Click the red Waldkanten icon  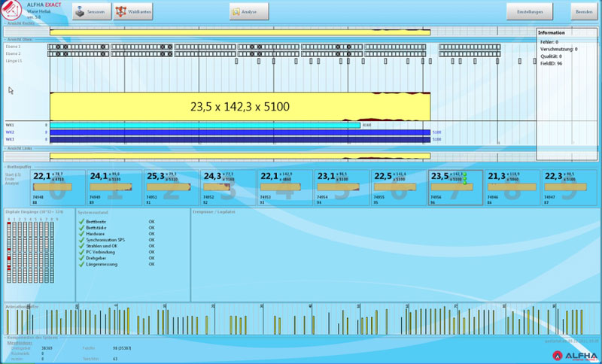click(x=120, y=12)
